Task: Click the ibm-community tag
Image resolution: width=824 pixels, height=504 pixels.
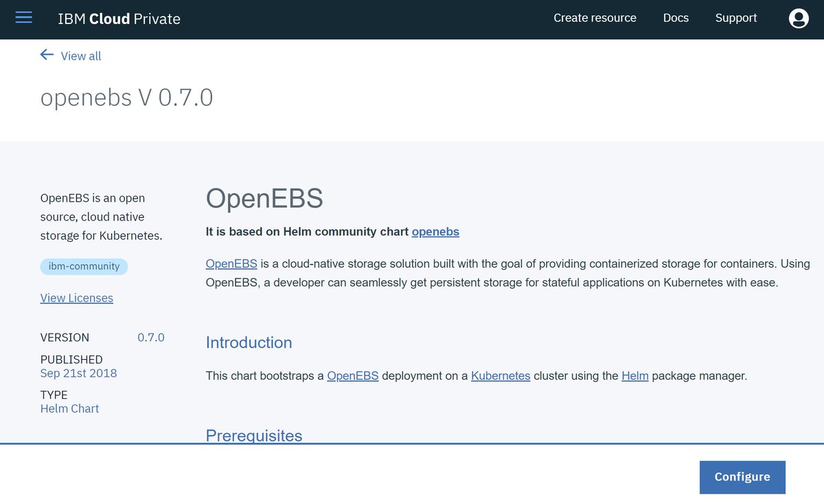Action: pyautogui.click(x=84, y=266)
